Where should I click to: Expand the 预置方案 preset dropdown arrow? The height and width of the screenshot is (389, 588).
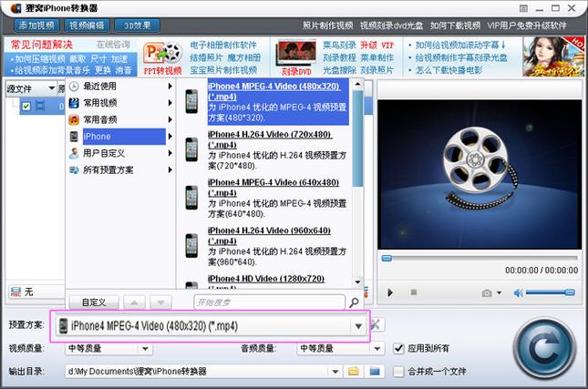358,326
